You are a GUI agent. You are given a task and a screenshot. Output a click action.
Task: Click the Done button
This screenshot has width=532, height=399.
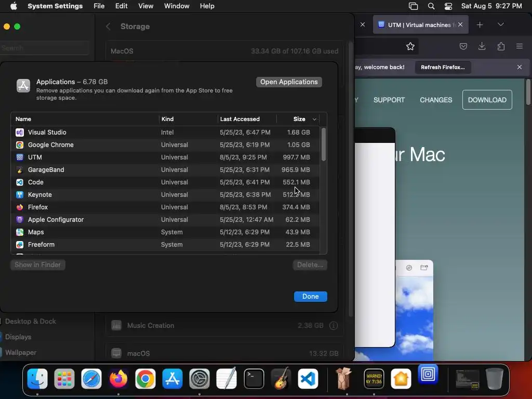click(311, 297)
